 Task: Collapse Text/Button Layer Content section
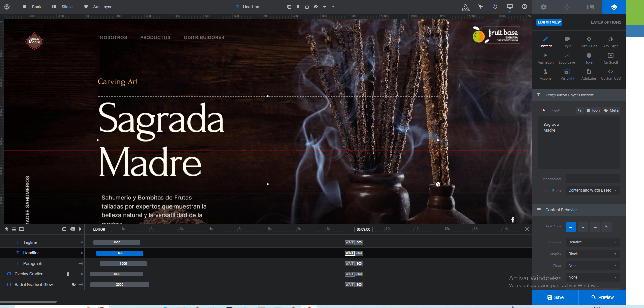click(579, 95)
